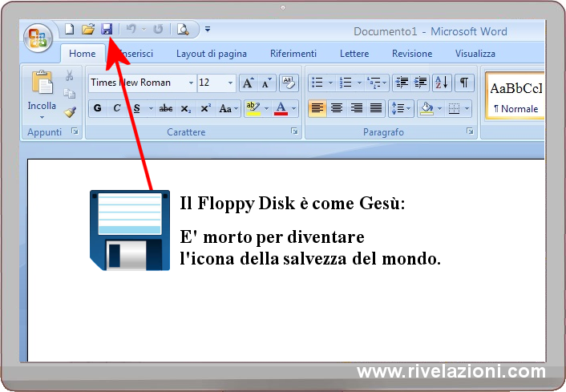This screenshot has width=566, height=392.
Task: Expand the Customize Quick Access Toolbar arrow
Action: point(208,30)
